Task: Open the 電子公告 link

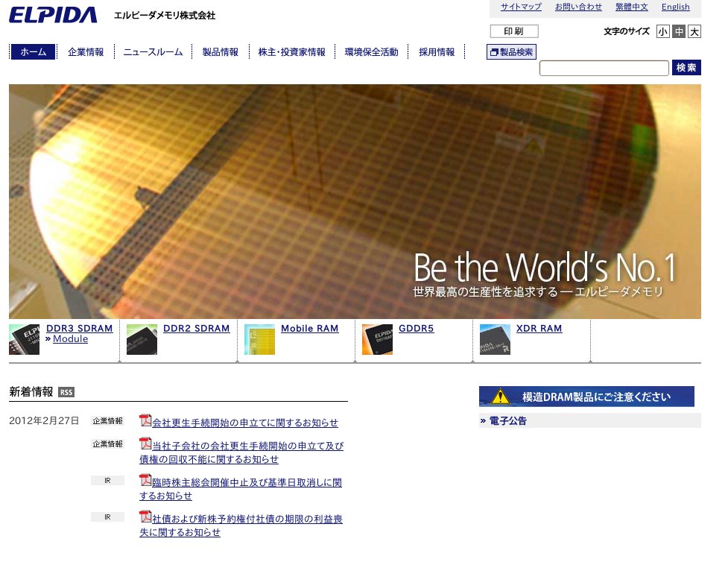Action: pos(508,421)
